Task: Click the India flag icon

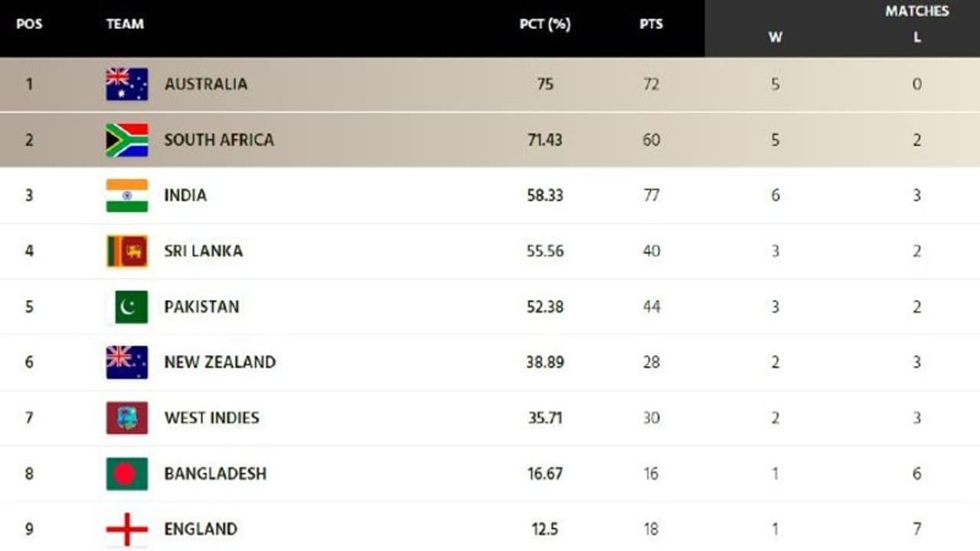Action: 126,196
